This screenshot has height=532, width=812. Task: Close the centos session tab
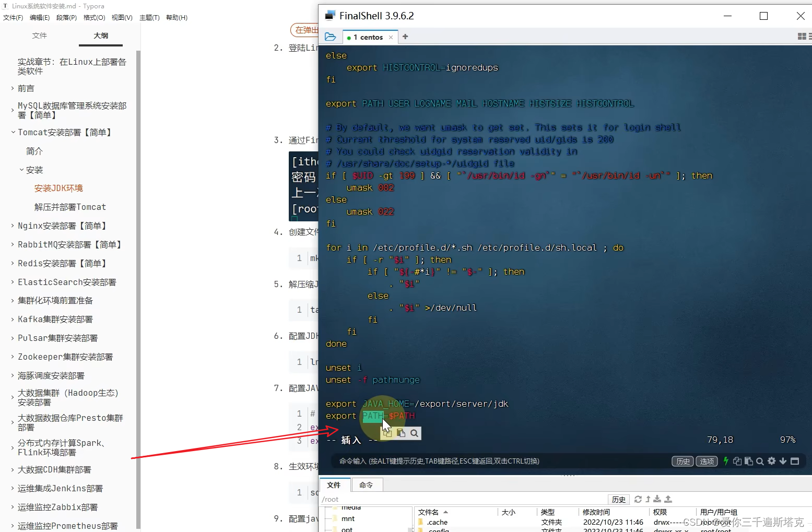(391, 38)
